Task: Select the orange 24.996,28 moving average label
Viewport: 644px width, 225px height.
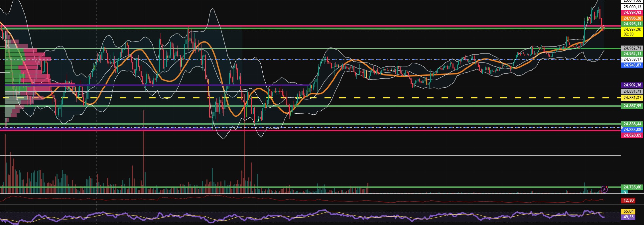Action: 632,18
